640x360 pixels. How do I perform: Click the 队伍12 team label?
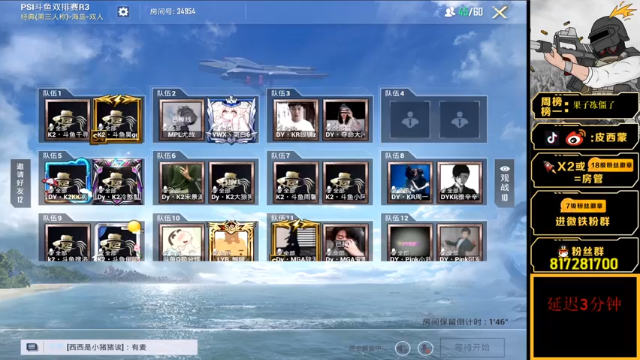(397, 218)
